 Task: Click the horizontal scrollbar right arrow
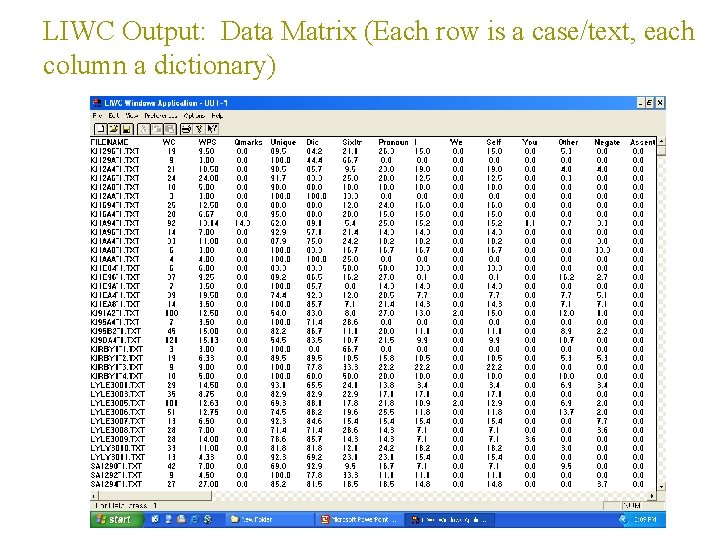pos(652,496)
